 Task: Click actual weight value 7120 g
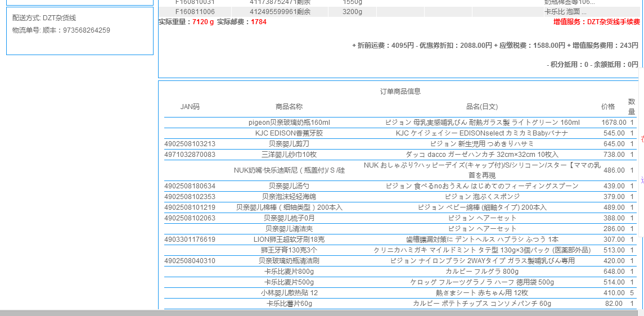click(x=203, y=22)
